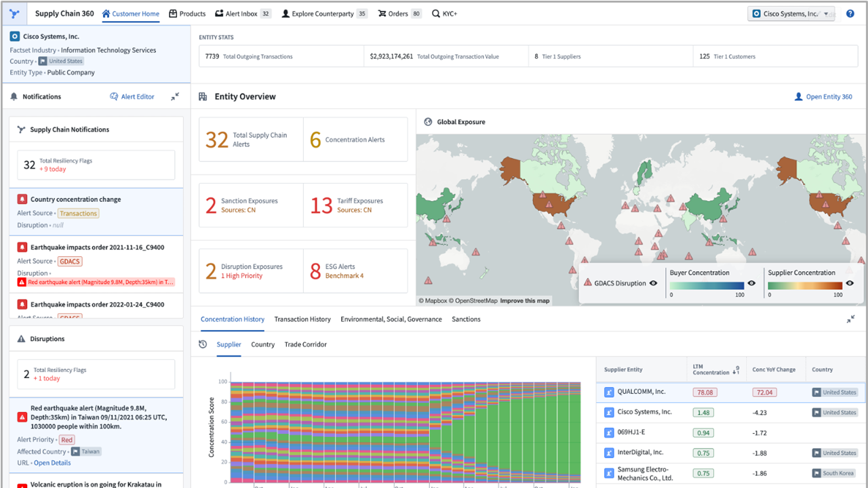Image resolution: width=868 pixels, height=488 pixels.
Task: Select the Concentration History tab
Action: [x=233, y=319]
